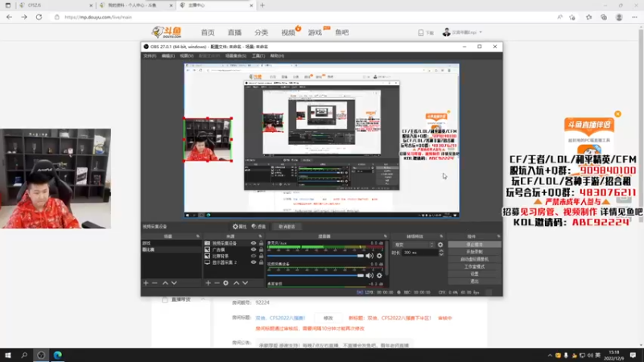
Task: Open the 文件 menu in OBS
Action: point(150,56)
